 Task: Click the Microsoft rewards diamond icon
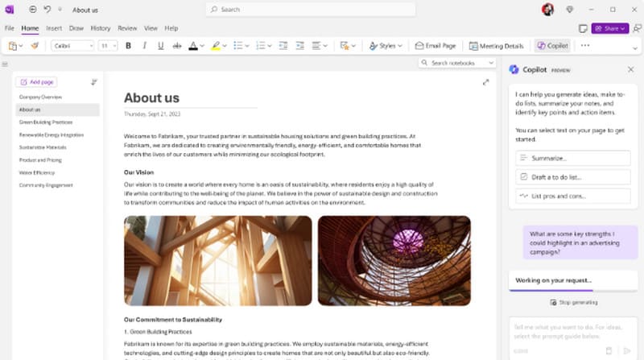[x=570, y=10]
